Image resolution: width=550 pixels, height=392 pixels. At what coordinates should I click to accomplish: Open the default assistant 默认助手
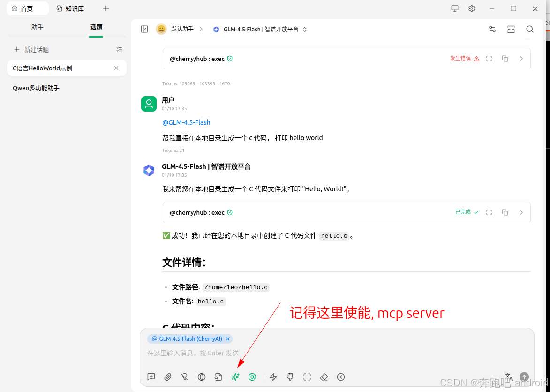tap(182, 29)
